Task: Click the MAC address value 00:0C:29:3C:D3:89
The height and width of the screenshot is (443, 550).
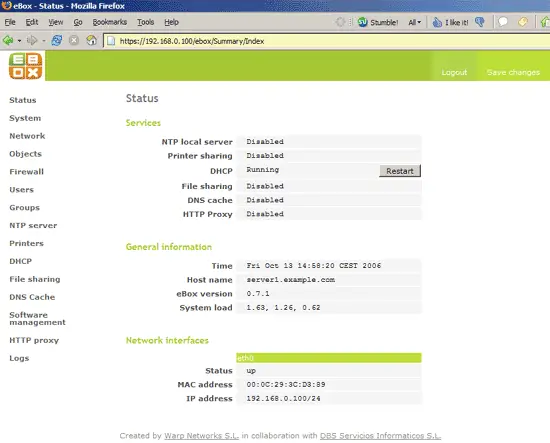Action: point(286,384)
